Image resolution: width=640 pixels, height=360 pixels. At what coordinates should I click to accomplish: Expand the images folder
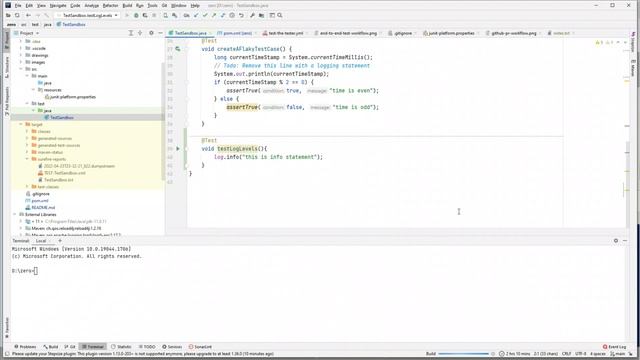tap(21, 62)
